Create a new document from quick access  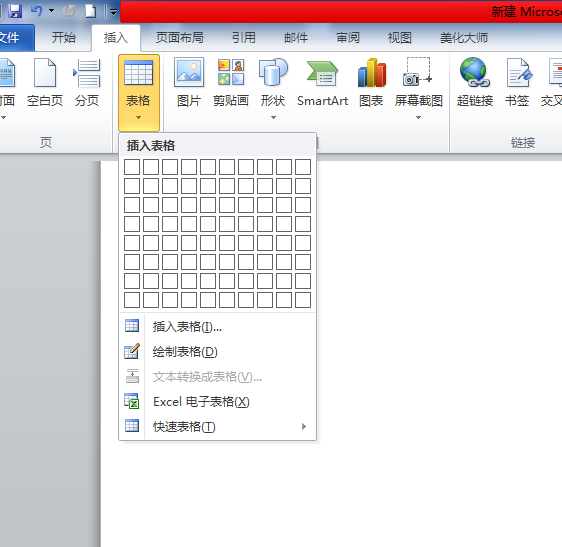[90, 11]
